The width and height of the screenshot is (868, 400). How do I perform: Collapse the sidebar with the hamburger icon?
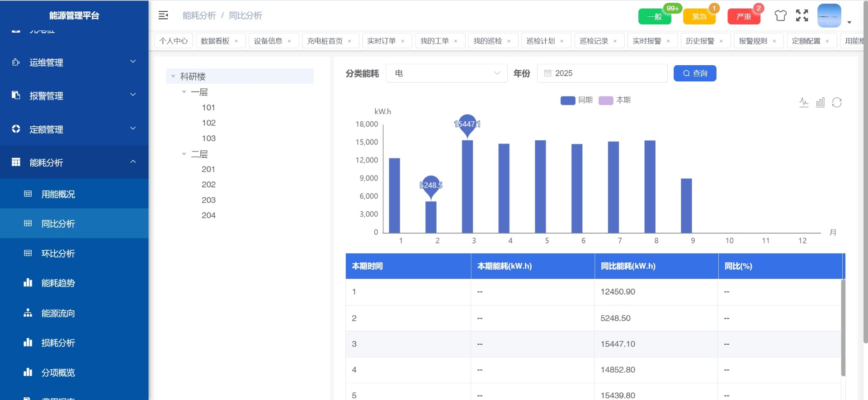coord(163,15)
